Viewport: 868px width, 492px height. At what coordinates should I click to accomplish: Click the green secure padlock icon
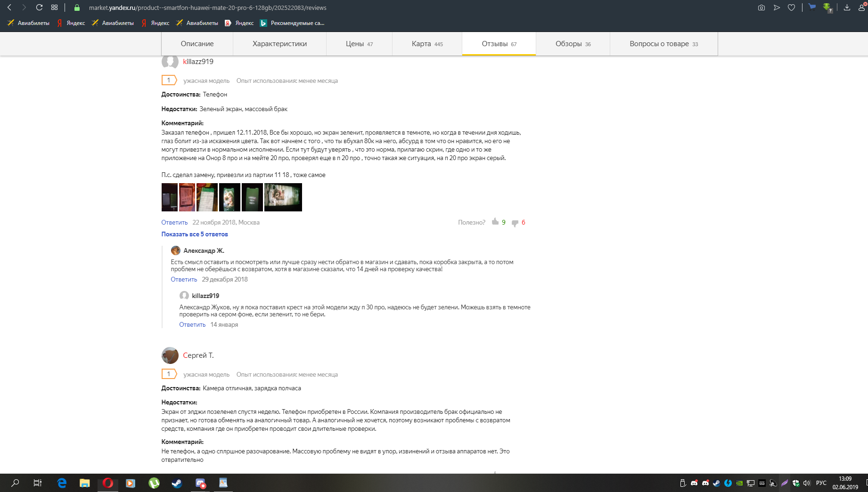tap(77, 8)
